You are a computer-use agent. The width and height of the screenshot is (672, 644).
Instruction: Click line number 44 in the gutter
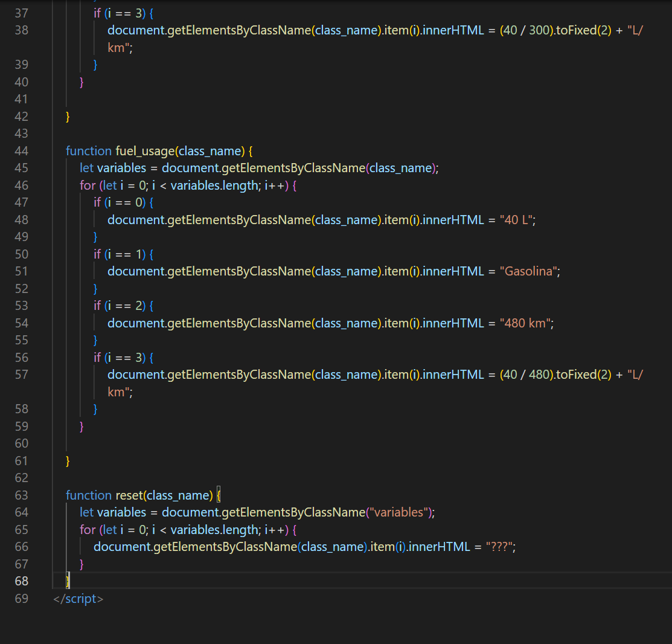[x=21, y=151]
